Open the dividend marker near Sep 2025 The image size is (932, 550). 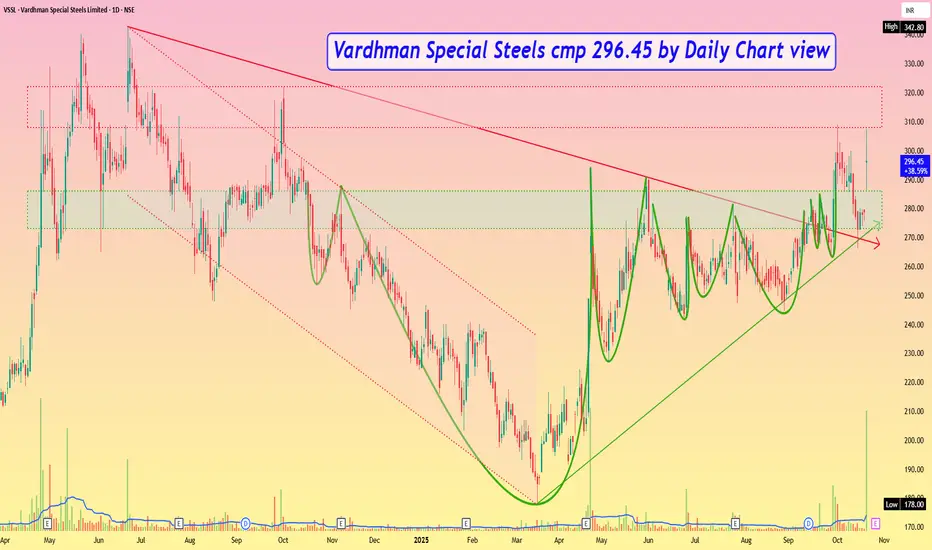(808, 524)
